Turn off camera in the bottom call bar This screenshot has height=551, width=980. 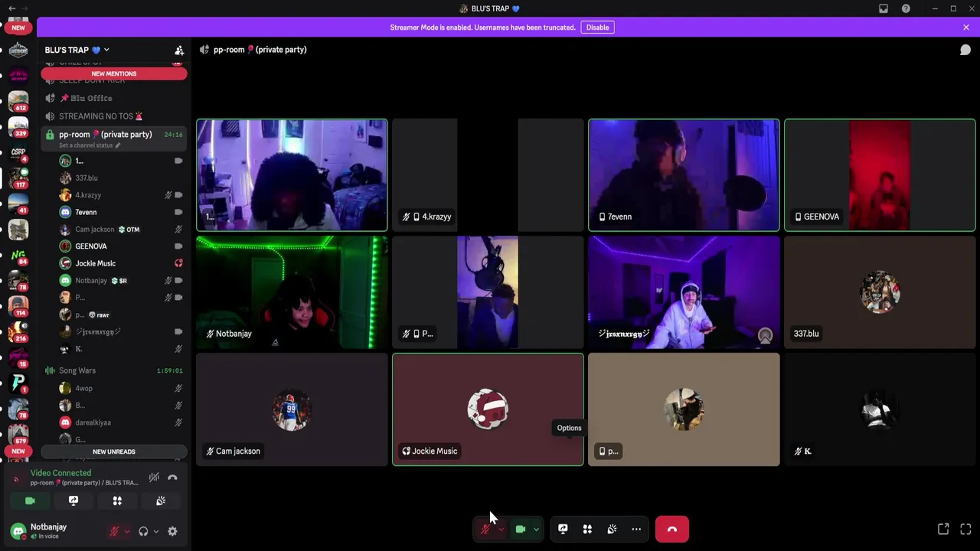click(521, 529)
